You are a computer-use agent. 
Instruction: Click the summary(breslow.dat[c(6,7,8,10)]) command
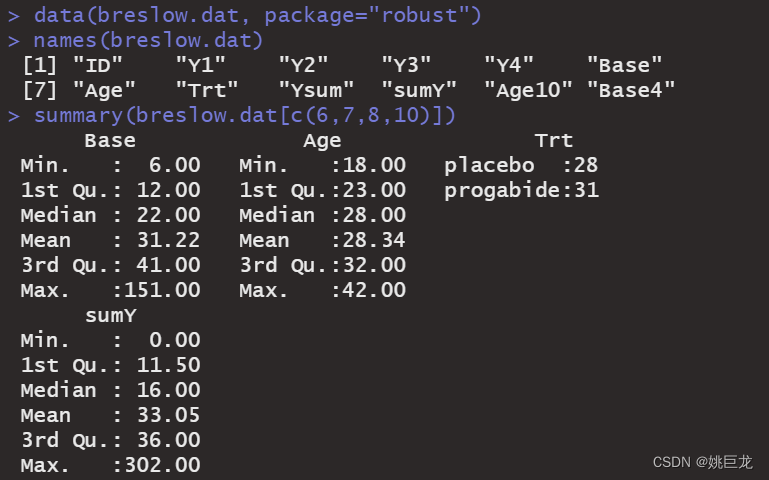point(245,116)
